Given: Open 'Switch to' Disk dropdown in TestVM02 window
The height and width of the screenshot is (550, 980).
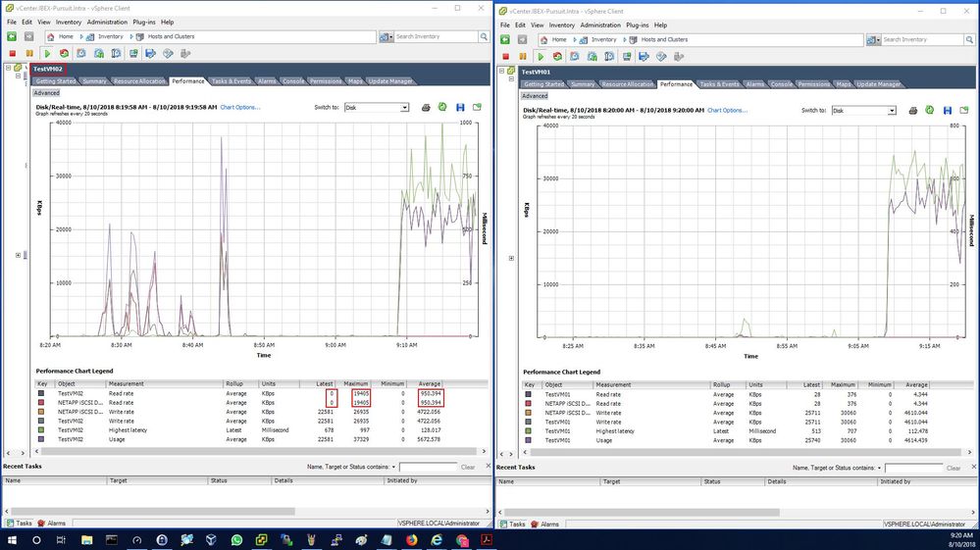Looking at the screenshot, I should point(404,108).
